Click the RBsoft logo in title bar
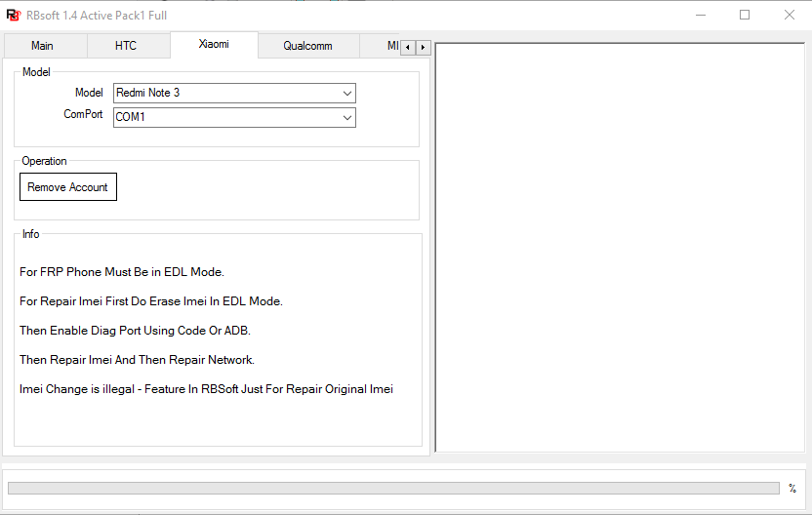Screen dimensions: 812x515 [13, 15]
